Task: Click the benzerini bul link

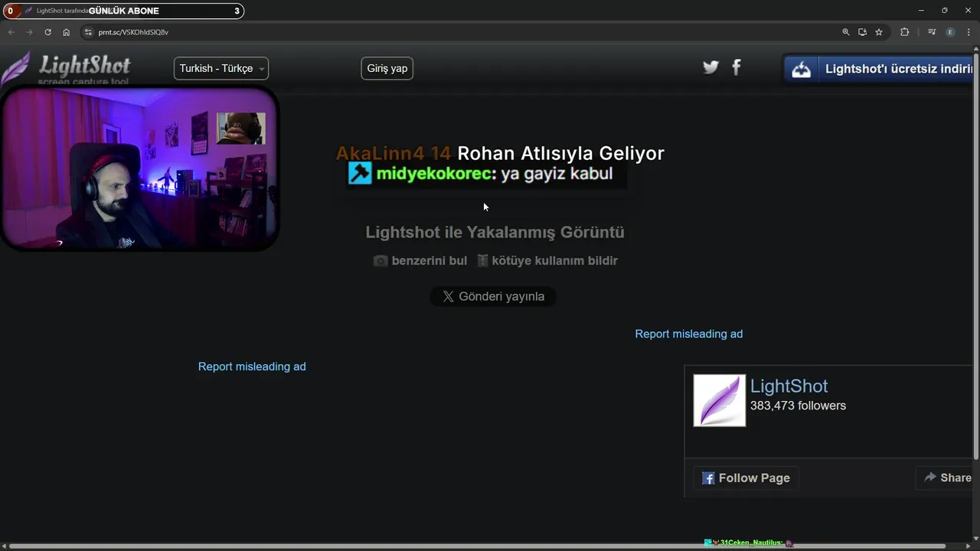Action: [x=429, y=261]
